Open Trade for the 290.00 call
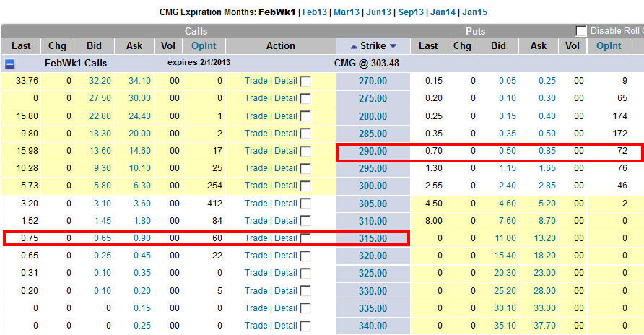This screenshot has width=644, height=335. tap(256, 151)
